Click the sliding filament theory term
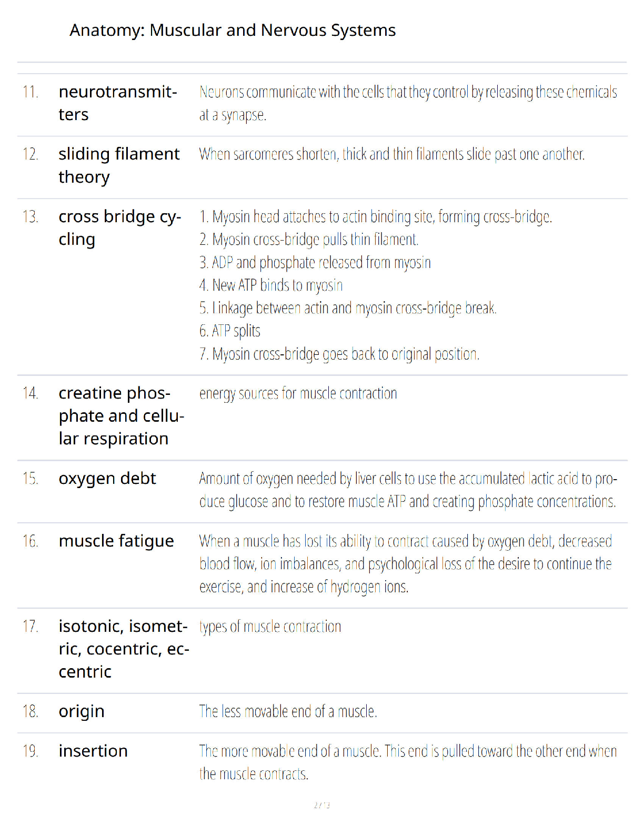 [119, 165]
